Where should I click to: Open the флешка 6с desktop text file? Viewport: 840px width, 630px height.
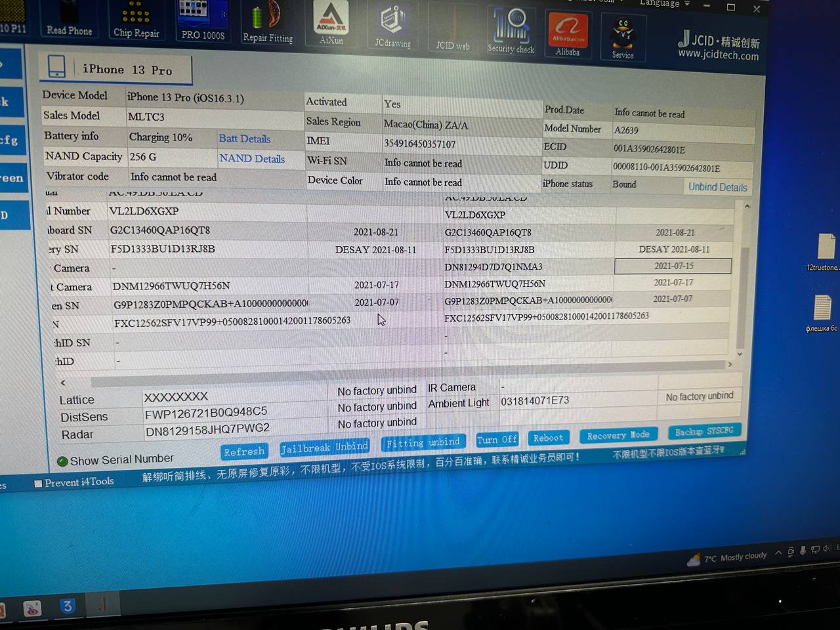822,314
